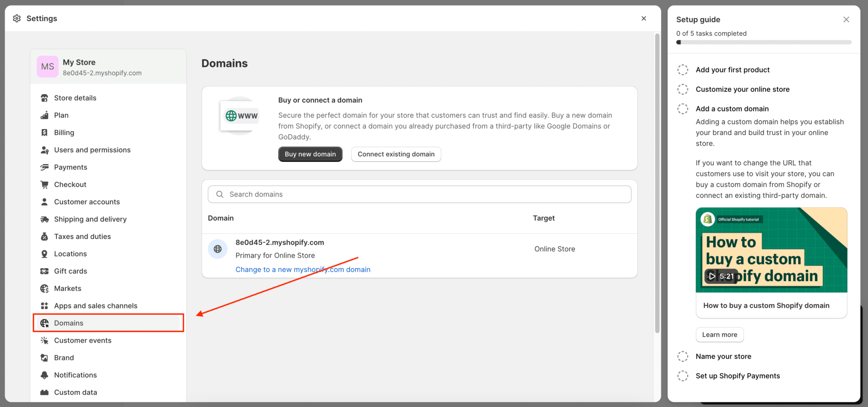868x407 pixels.
Task: Expand 'Name your store' task
Action: point(723,357)
